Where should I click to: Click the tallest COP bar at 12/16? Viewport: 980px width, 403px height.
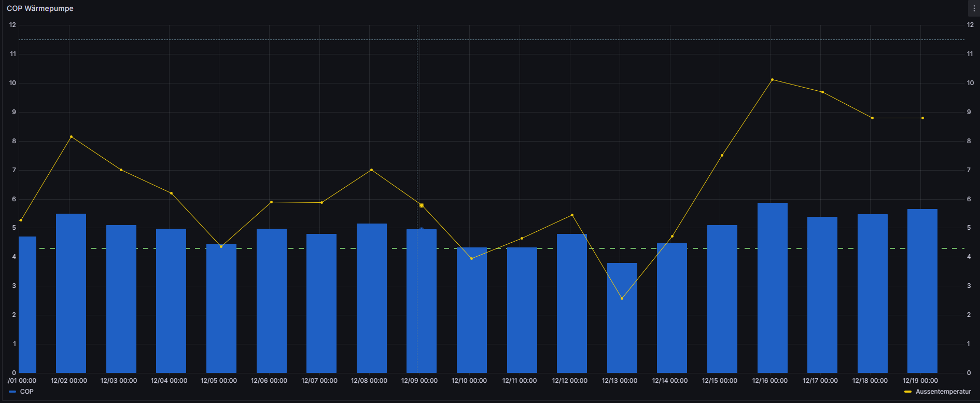click(773, 288)
